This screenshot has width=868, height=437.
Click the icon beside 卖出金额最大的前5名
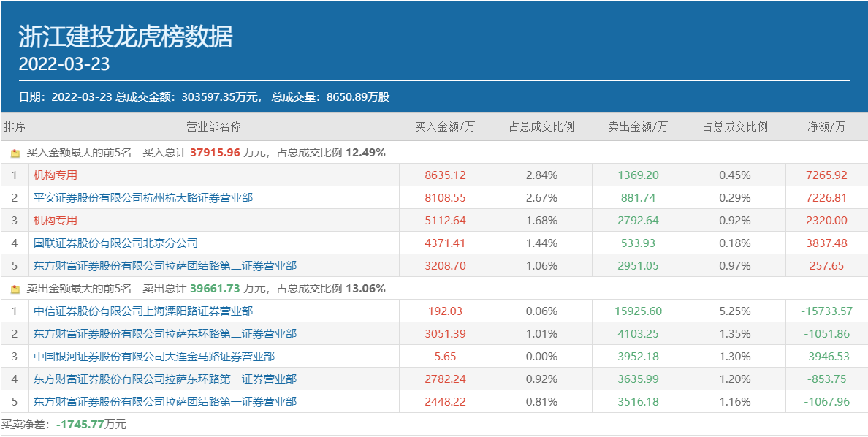click(x=15, y=289)
